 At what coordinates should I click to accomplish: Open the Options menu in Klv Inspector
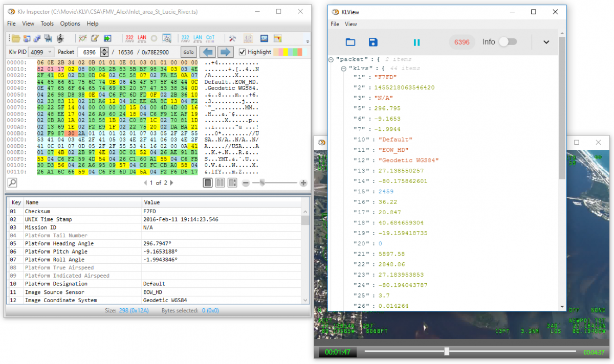(x=70, y=24)
